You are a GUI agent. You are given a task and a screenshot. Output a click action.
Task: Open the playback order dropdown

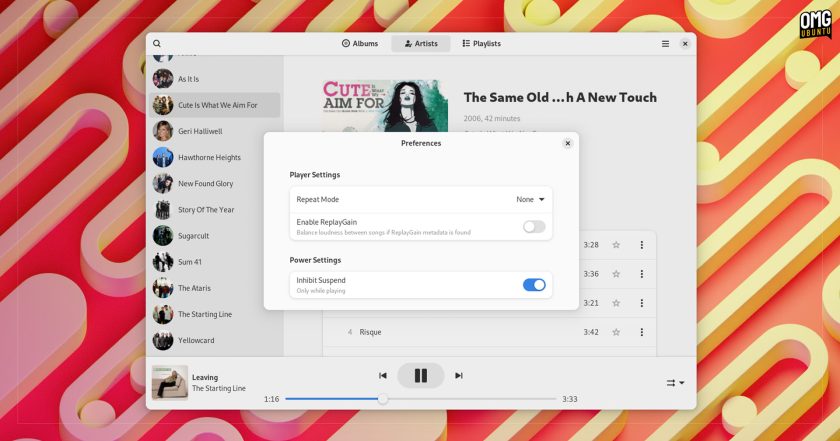point(675,383)
